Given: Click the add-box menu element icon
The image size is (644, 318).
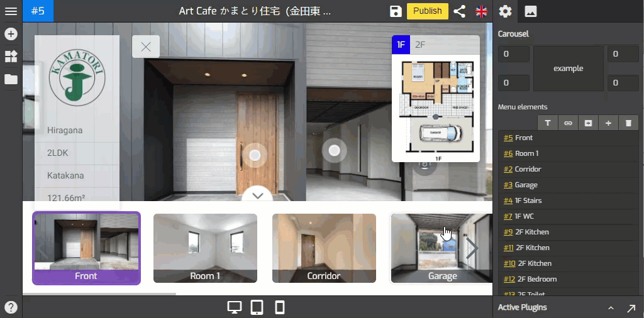Looking at the screenshot, I should coord(588,123).
